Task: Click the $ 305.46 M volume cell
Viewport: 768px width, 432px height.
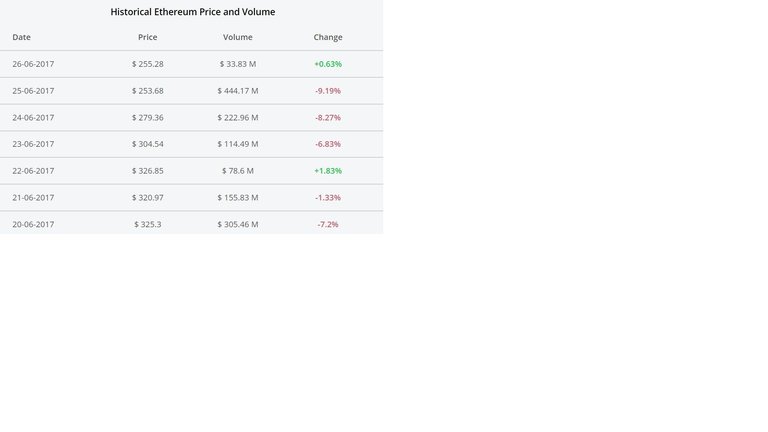Action: pyautogui.click(x=238, y=224)
